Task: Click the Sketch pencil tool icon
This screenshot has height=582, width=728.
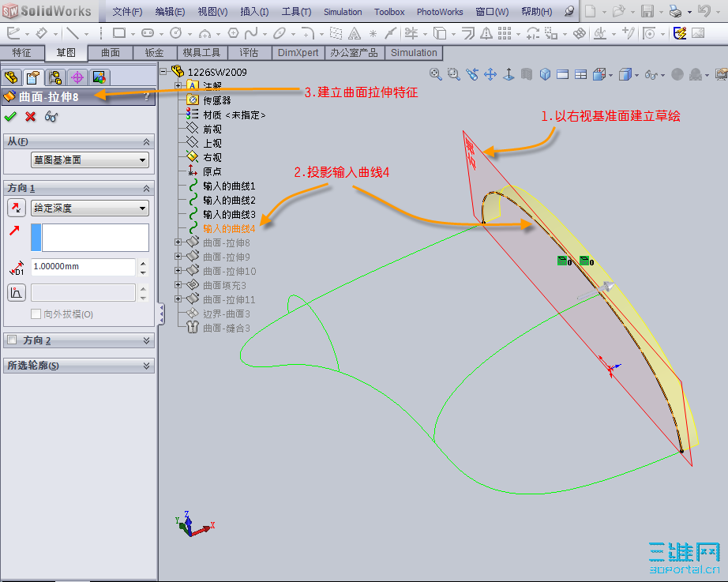Action: point(13,33)
